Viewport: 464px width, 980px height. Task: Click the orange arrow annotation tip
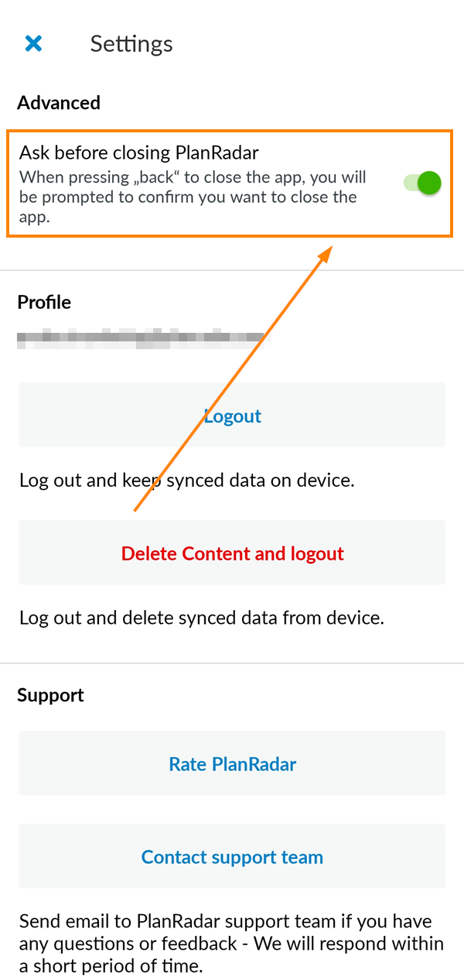pos(329,249)
